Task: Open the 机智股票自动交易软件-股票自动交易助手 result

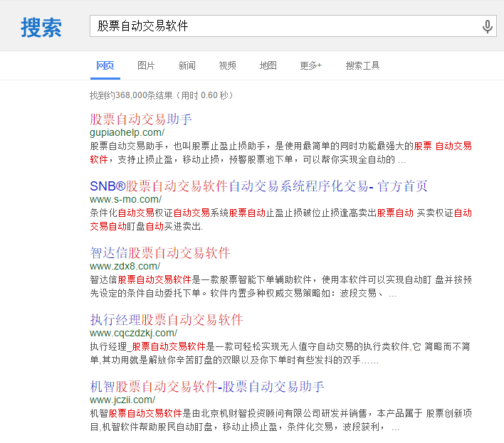Action: [207, 386]
